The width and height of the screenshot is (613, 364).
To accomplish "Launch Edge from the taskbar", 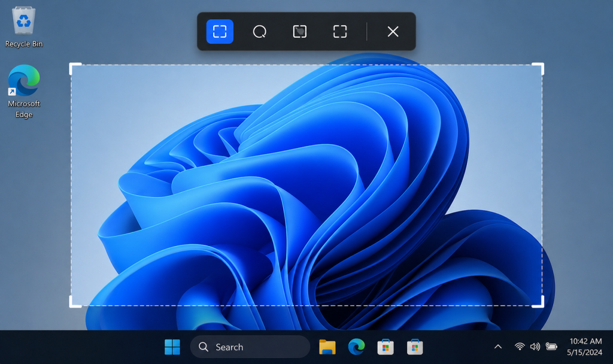I will pos(356,347).
